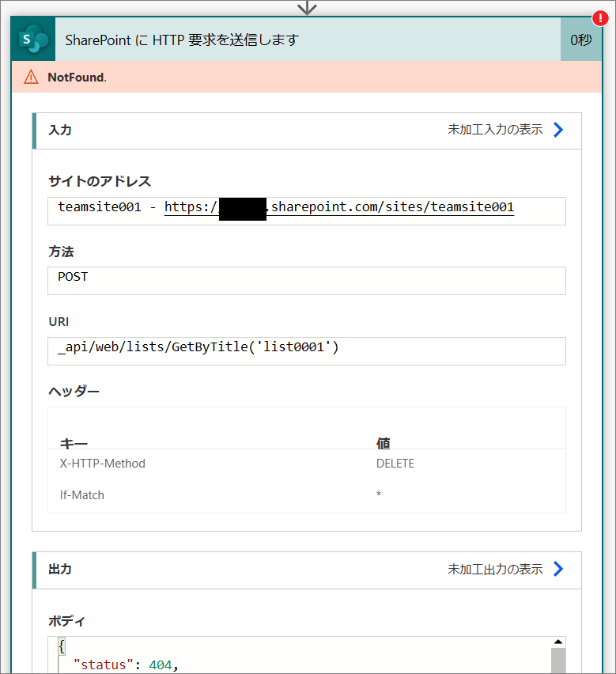Screen dimensions: 616x674
Task: Select the NotFound error message text
Action: pos(77,78)
